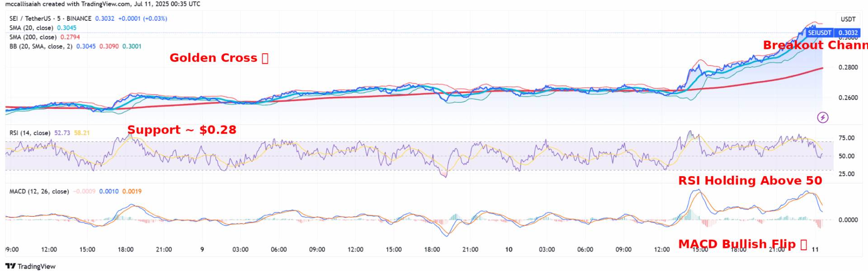The image size is (868, 271).
Task: Click the date label 9 on time axis
Action: pos(202,249)
